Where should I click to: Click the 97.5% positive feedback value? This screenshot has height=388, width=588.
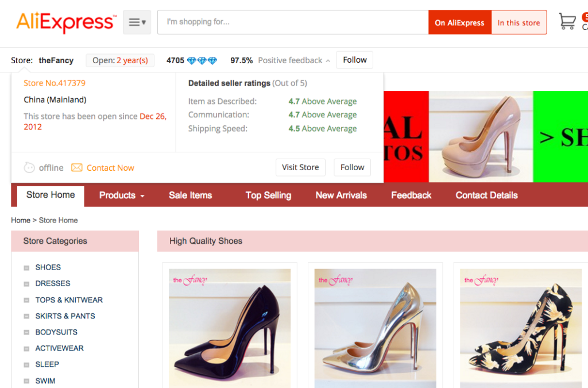point(242,60)
